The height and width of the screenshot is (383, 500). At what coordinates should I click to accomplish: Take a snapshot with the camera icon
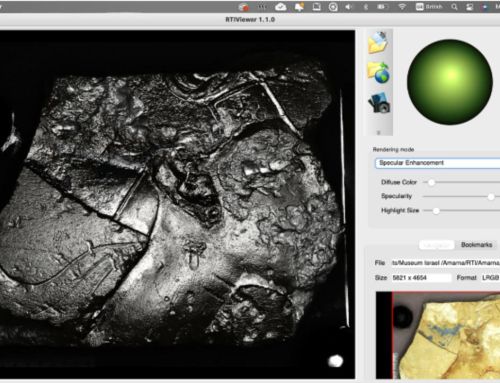tap(379, 102)
